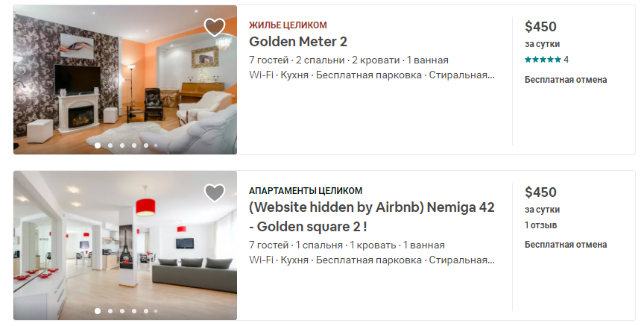Click the $450 price of Golden Meter 2

pyautogui.click(x=540, y=27)
